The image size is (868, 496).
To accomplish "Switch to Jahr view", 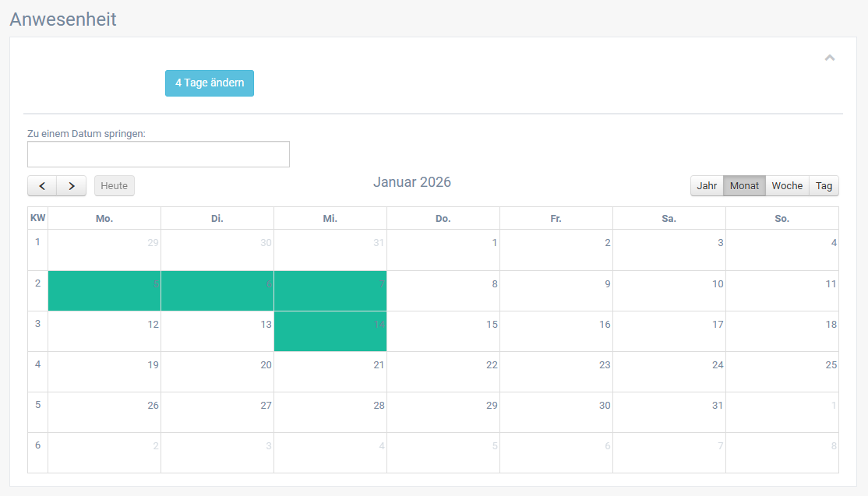I will [x=707, y=186].
